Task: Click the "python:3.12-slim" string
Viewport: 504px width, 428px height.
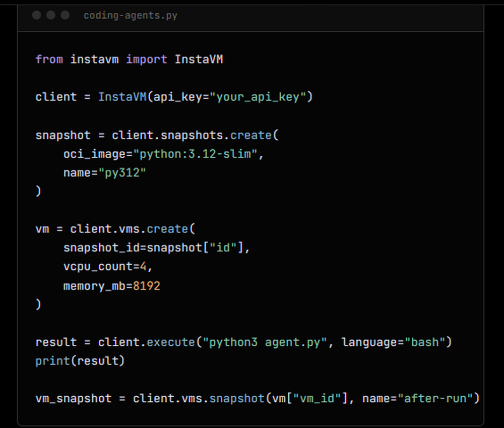Action: tap(195, 154)
